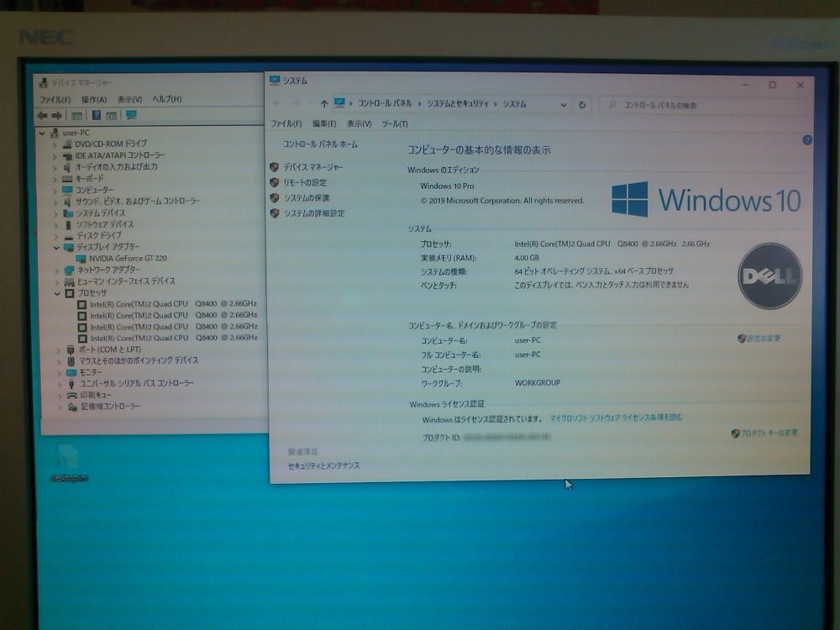Select the DVD/CD-ROM ドライブ drive icon

tap(67, 144)
